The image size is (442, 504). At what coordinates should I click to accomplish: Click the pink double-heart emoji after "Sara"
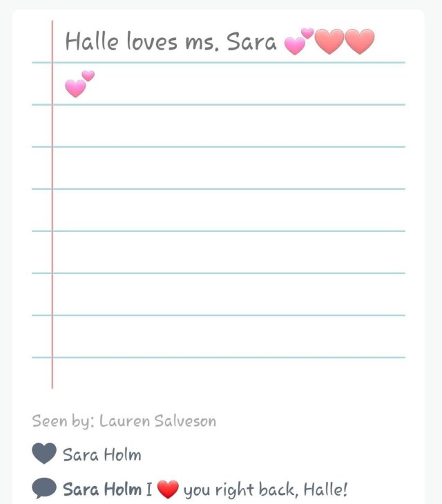(x=298, y=42)
